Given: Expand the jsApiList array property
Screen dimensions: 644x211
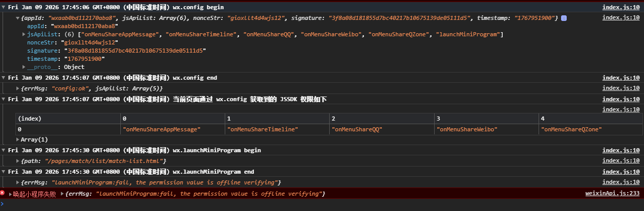Looking at the screenshot, I should [24, 34].
